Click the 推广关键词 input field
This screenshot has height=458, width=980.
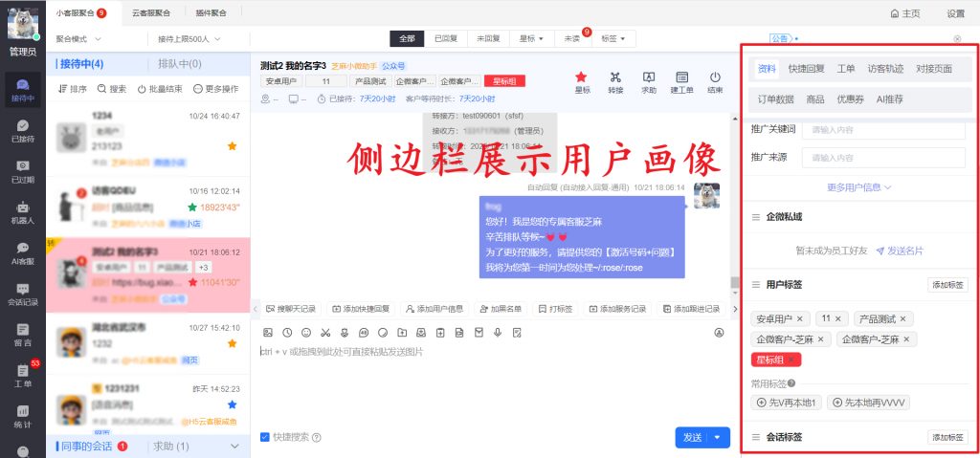point(882,129)
